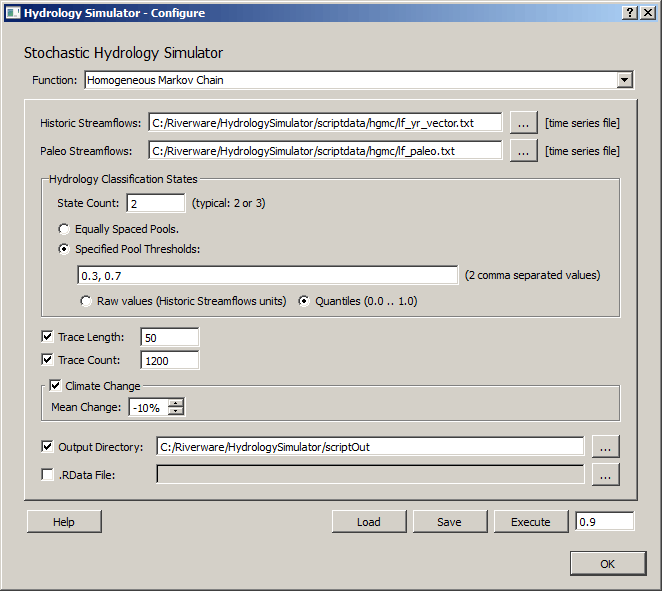The height and width of the screenshot is (591, 662).
Task: Click the question mark help button in title bar
Action: tap(629, 13)
